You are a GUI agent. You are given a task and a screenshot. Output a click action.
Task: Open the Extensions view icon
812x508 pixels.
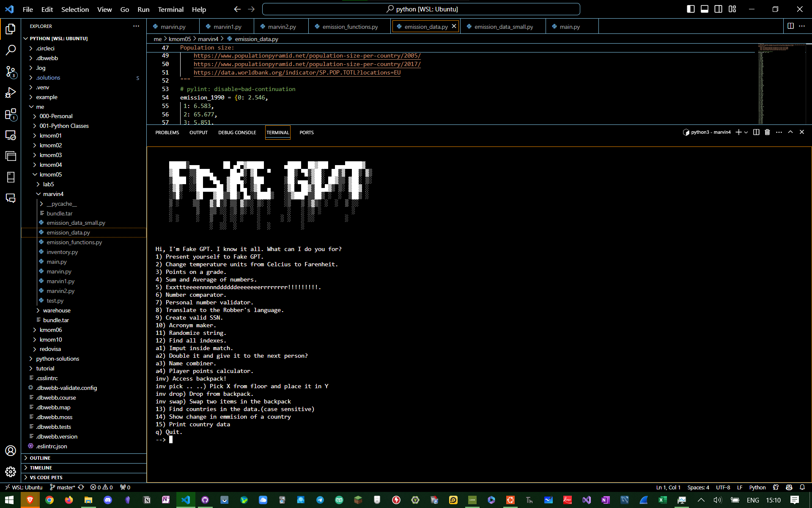coord(11,114)
